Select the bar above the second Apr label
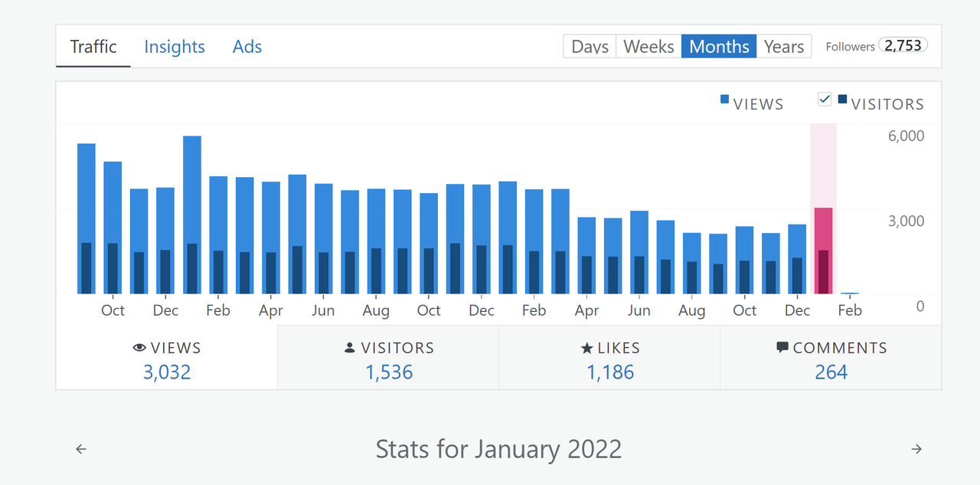This screenshot has height=485, width=980. [x=586, y=255]
